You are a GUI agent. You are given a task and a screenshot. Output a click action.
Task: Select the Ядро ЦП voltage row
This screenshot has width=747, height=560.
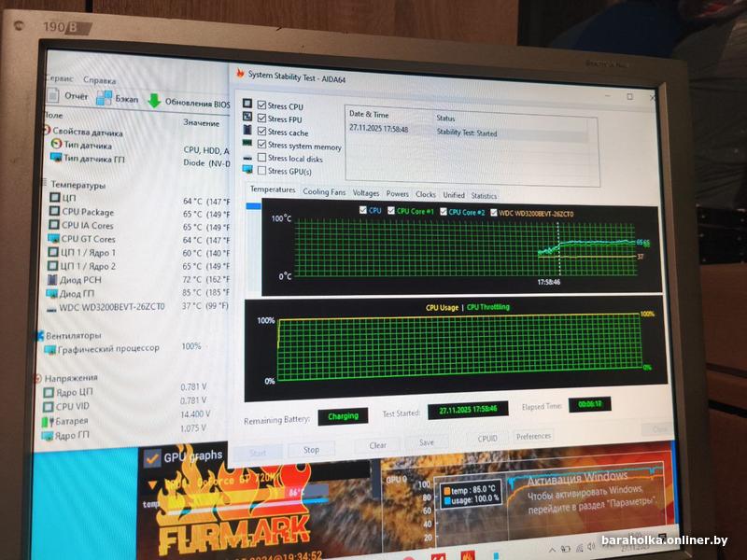click(x=125, y=390)
